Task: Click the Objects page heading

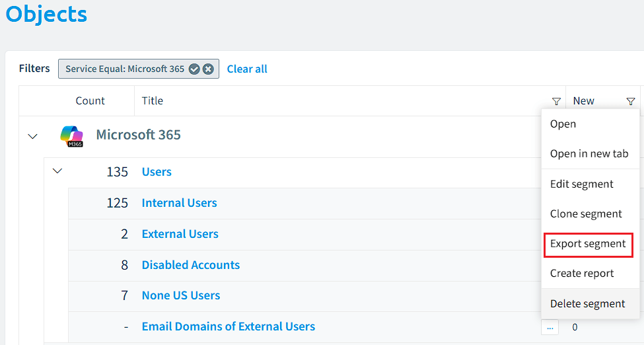Action: click(46, 14)
